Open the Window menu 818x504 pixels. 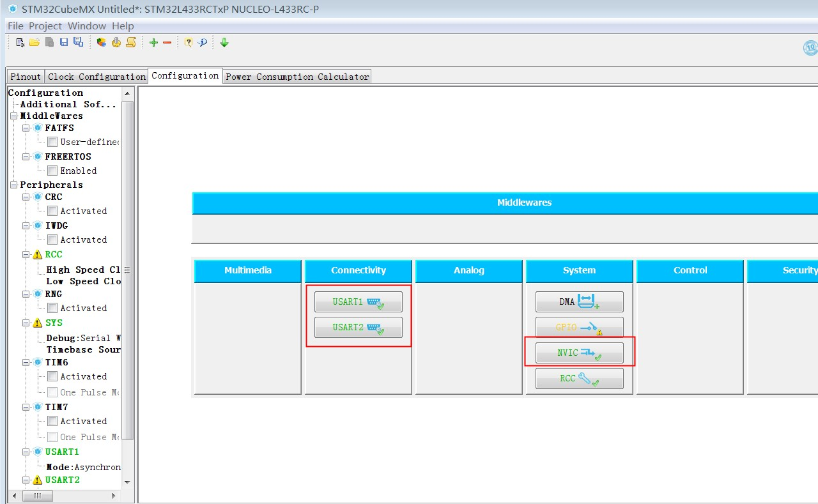(87, 26)
